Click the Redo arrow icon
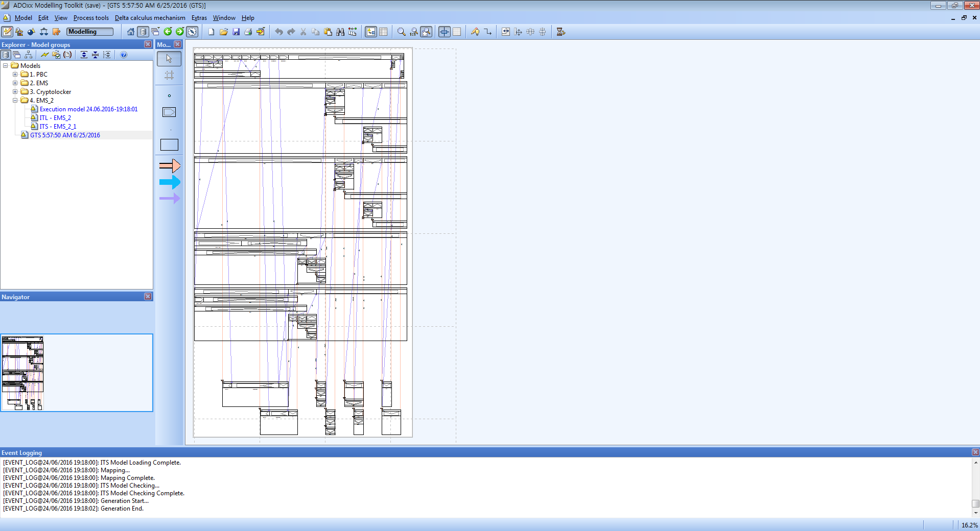The width and height of the screenshot is (980, 531). coord(291,32)
